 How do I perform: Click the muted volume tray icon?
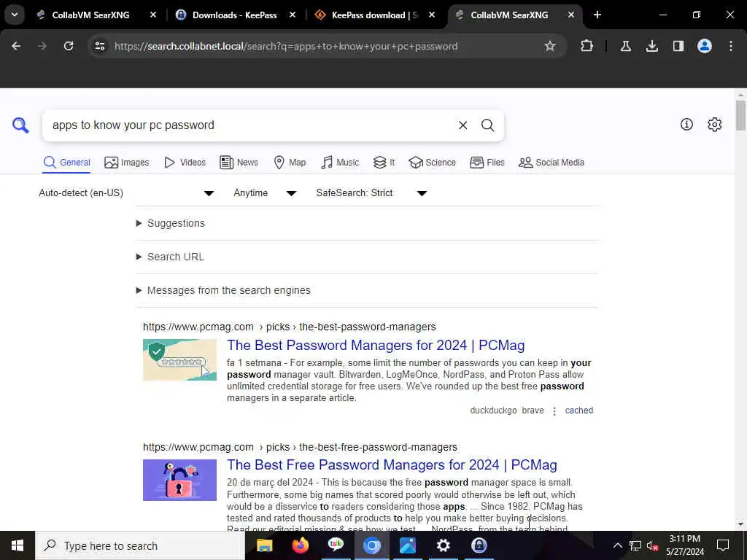tap(652, 545)
